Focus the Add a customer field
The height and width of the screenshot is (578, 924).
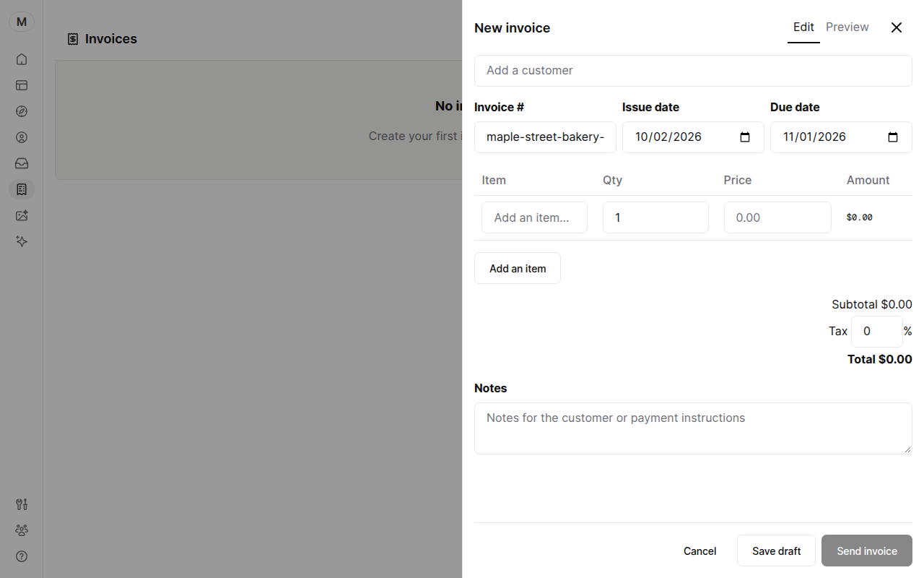coord(693,71)
